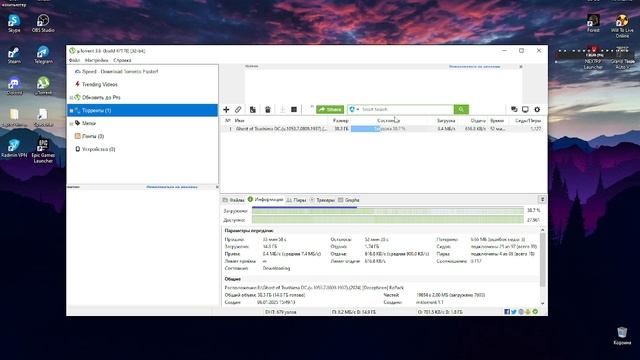
Task: Open the Epic Games Launcher shortcut
Action: click(x=43, y=151)
